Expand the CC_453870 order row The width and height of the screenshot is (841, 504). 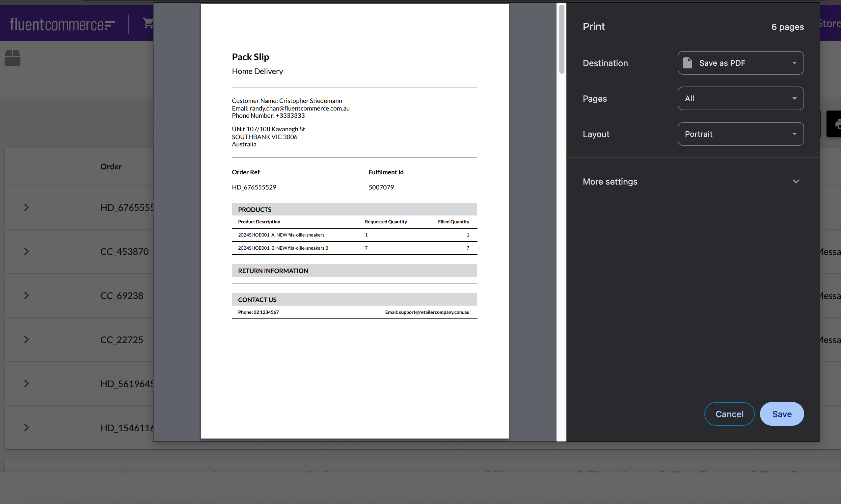(26, 251)
